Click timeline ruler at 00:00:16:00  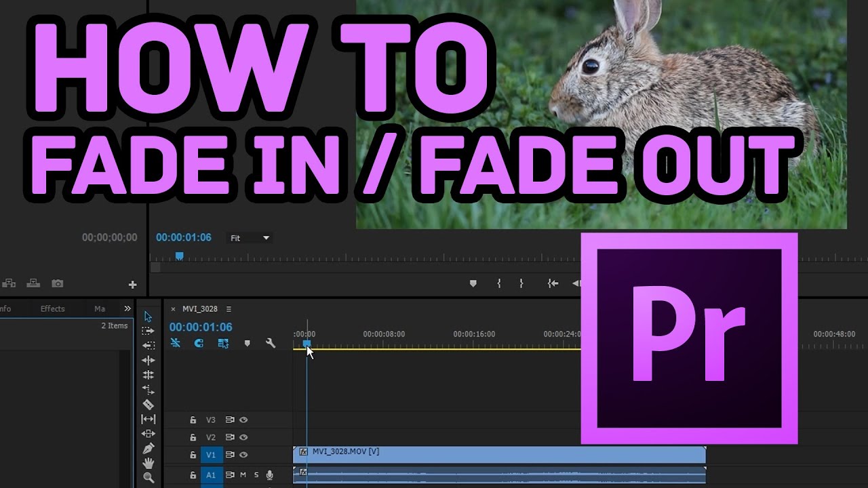(474, 334)
